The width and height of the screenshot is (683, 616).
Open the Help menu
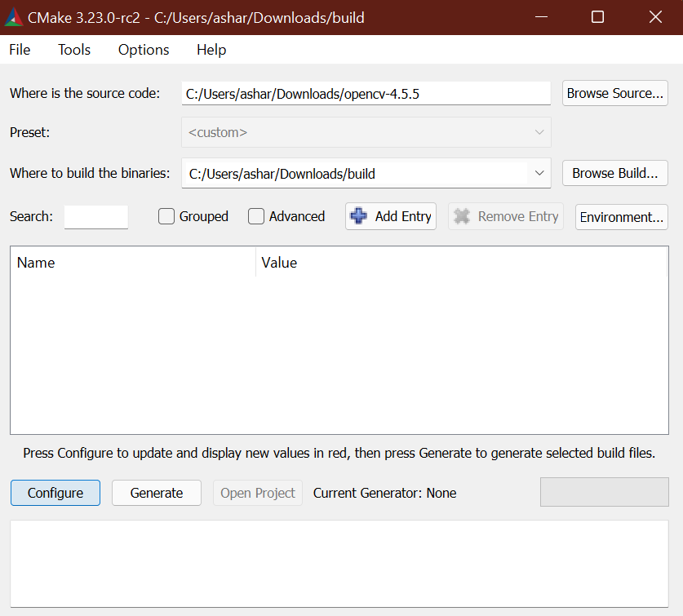point(211,50)
